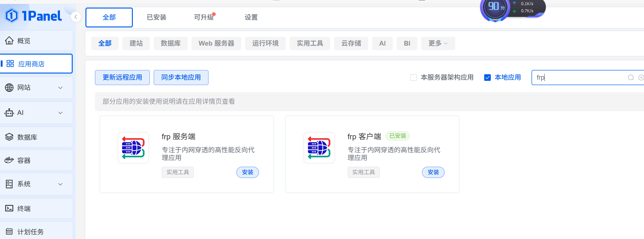Open the frp 客户端 title
The width and height of the screenshot is (644, 239).
[x=364, y=137]
